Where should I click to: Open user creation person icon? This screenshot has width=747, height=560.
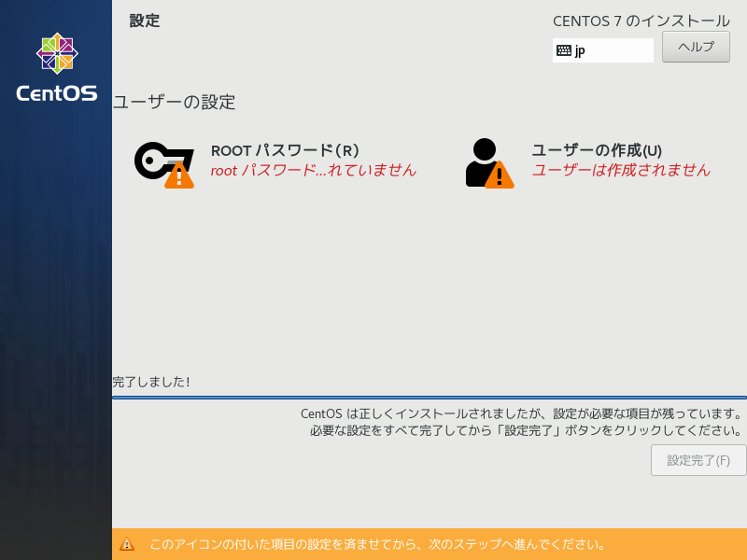[489, 163]
